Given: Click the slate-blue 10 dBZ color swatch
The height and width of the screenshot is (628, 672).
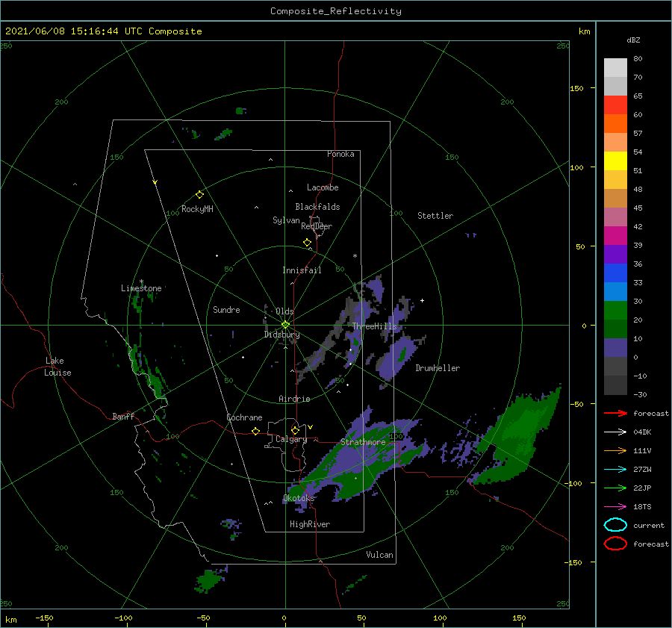Looking at the screenshot, I should pos(615,348).
